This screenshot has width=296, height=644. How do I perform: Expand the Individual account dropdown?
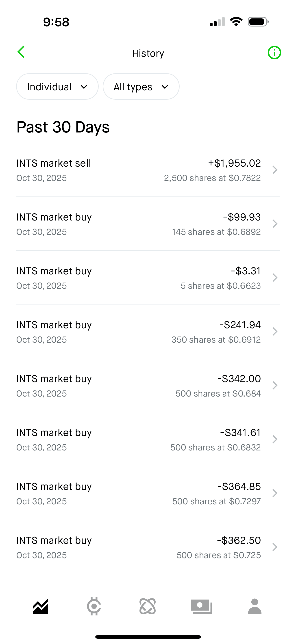click(x=57, y=87)
